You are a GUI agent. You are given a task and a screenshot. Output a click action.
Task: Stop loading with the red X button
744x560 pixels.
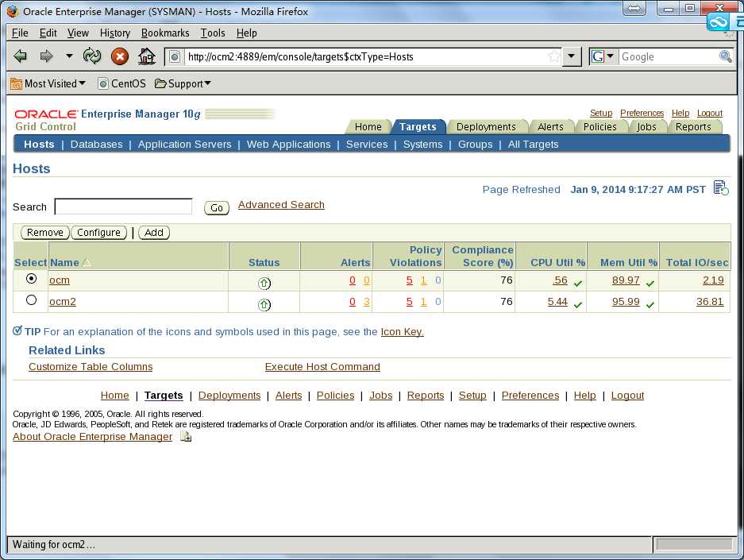pyautogui.click(x=120, y=57)
